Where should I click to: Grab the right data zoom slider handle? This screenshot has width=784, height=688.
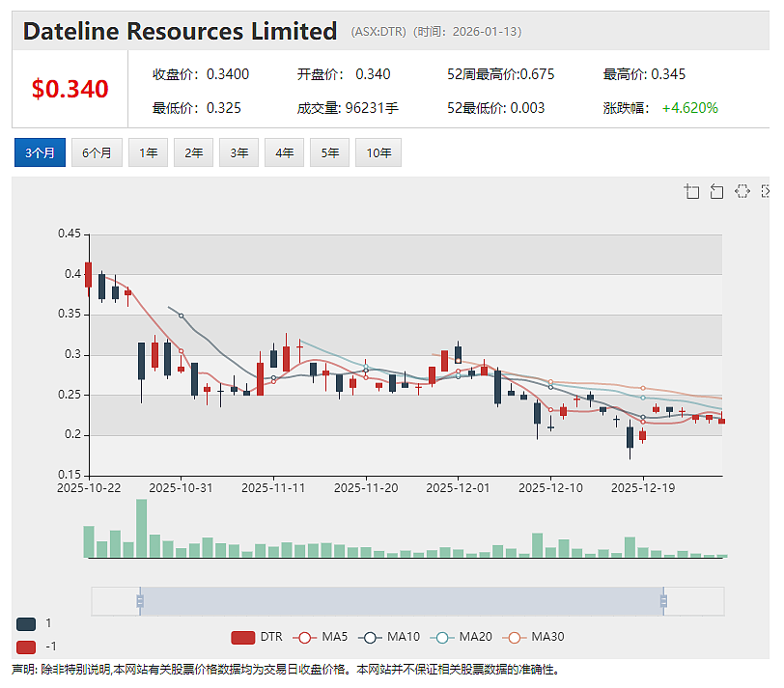click(x=663, y=601)
